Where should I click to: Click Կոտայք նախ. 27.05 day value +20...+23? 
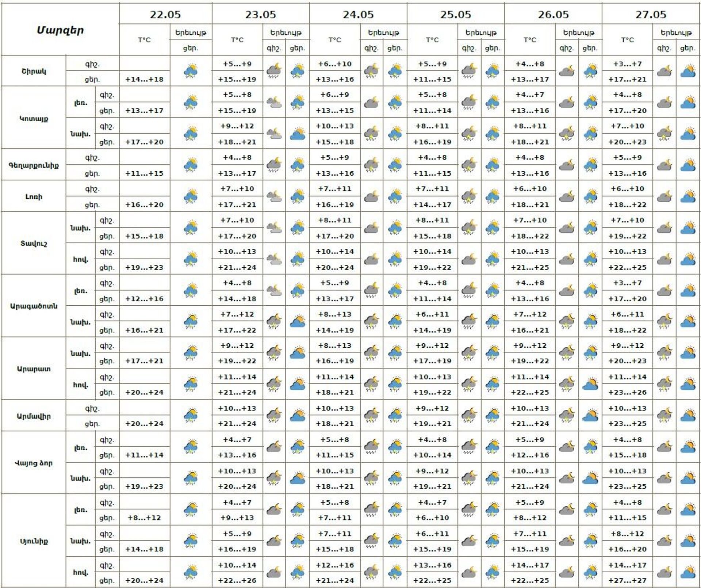click(x=627, y=142)
